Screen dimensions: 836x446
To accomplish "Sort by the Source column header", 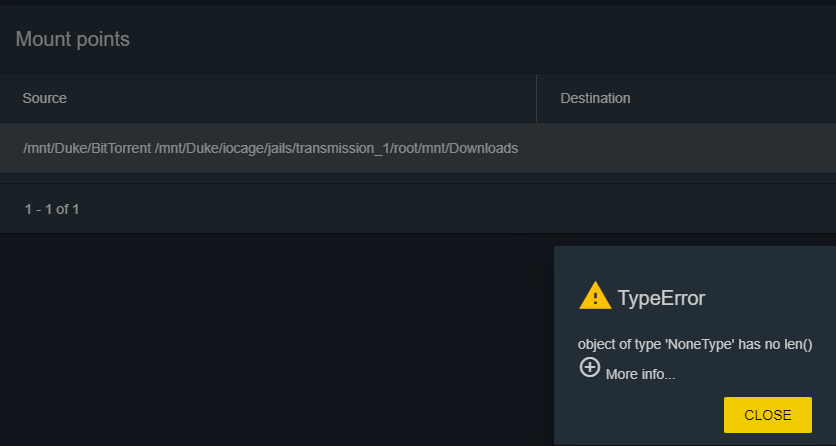I will (44, 98).
